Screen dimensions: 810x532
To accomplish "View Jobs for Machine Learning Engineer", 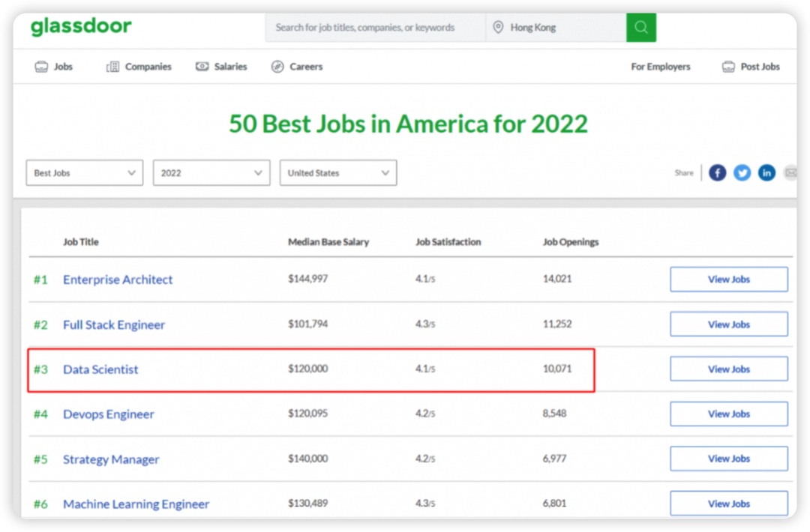I will coord(728,504).
